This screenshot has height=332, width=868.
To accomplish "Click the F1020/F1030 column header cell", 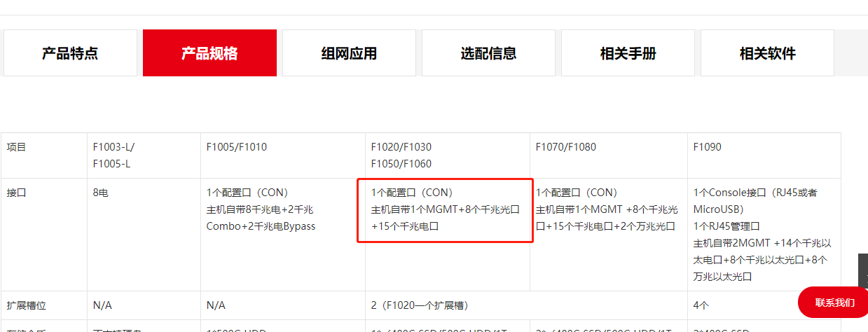I will [x=447, y=155].
